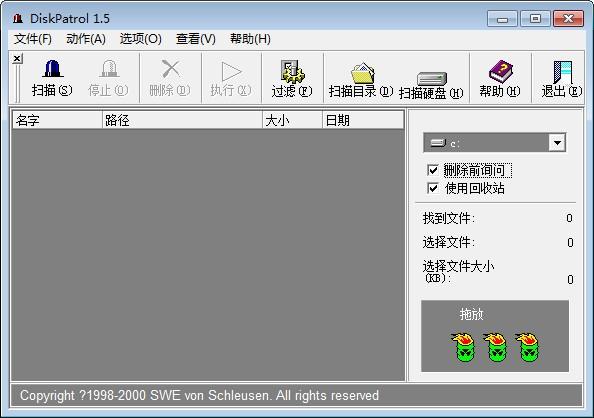Open the 查看(V) menu

195,39
